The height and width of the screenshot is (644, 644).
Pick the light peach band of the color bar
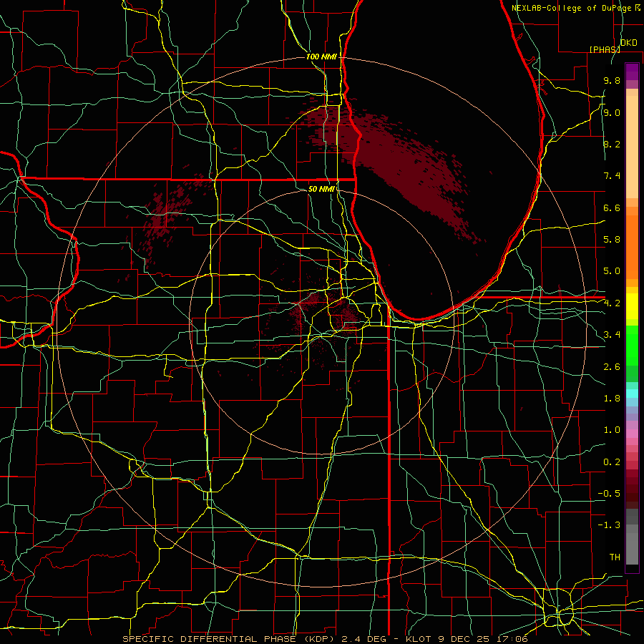(632, 148)
